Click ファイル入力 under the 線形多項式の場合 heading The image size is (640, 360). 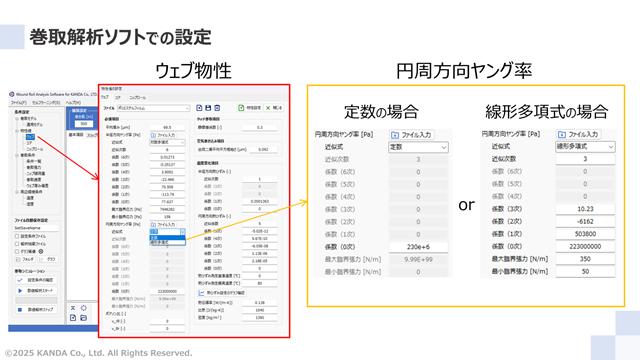pos(578,134)
